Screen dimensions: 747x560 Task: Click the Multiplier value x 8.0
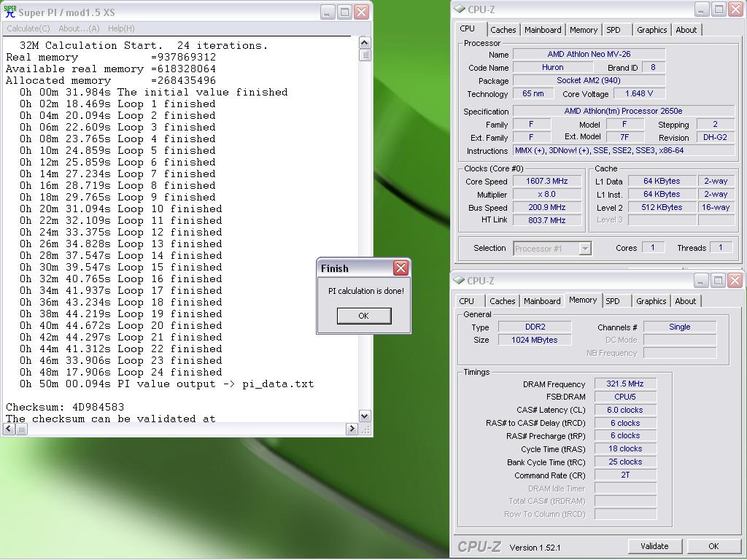pos(547,194)
